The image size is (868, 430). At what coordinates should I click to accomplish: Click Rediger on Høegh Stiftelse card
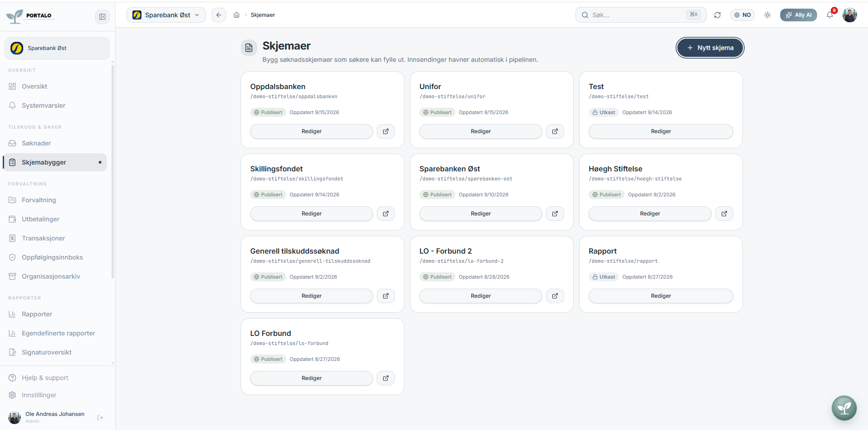pos(650,214)
